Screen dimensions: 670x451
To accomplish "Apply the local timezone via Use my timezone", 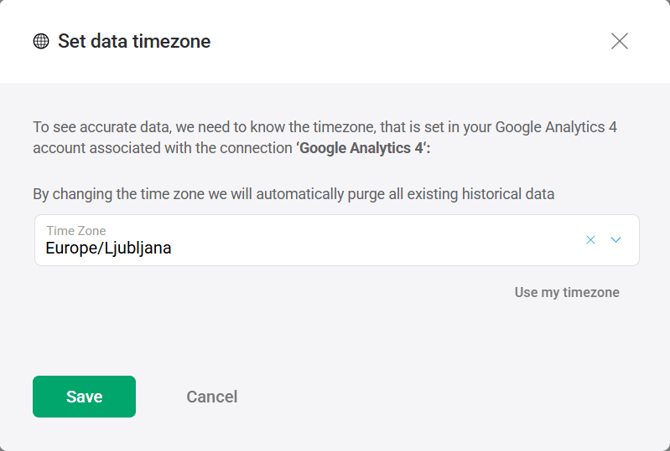I will coord(567,292).
